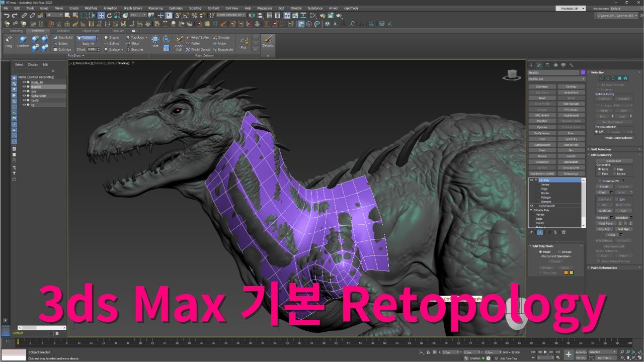Select Off radio under Preview Selection
644x362 pixels.
click(597, 132)
